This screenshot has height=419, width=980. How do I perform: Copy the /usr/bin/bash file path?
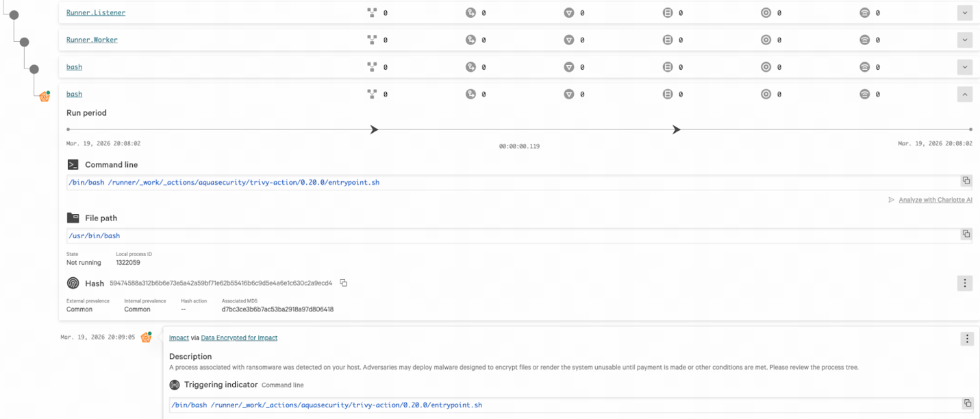tap(966, 234)
